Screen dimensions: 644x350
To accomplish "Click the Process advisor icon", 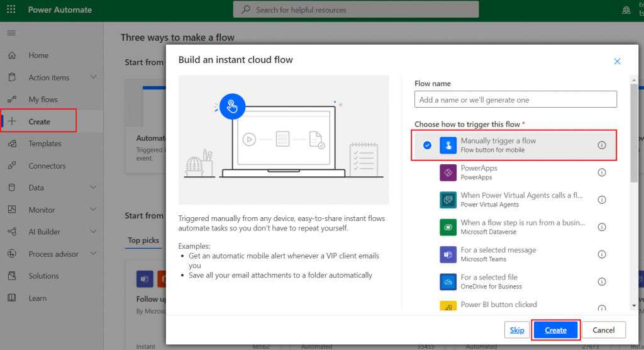I will pos(12,254).
